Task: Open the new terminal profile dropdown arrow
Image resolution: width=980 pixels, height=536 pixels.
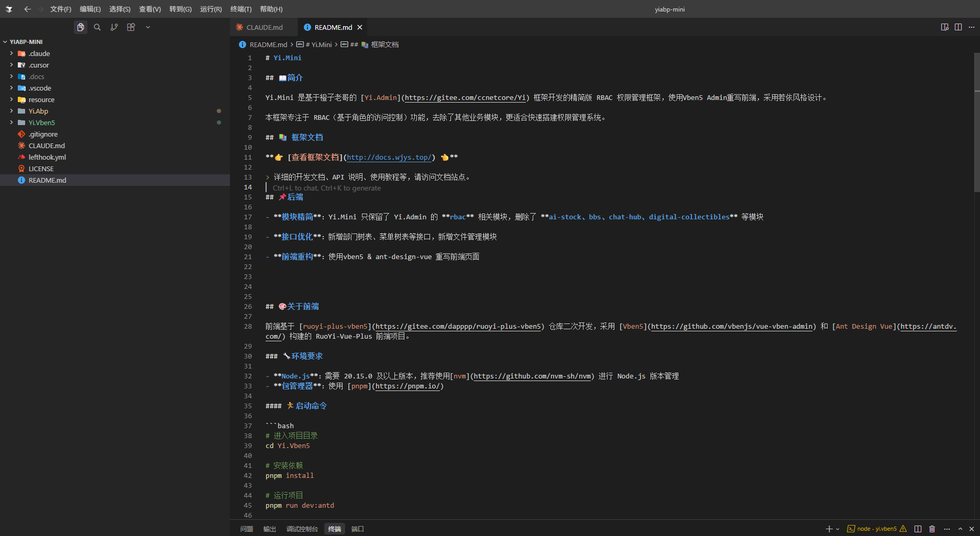Action: click(838, 529)
